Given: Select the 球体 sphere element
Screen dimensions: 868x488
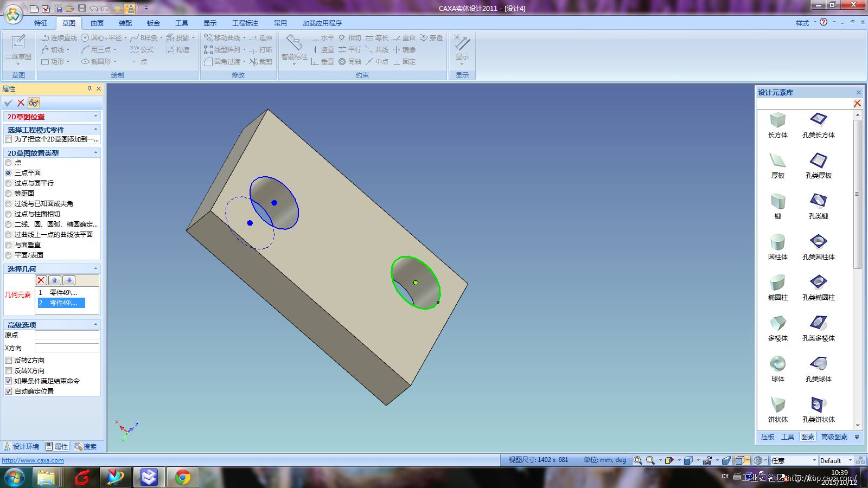Looking at the screenshot, I should [x=778, y=369].
